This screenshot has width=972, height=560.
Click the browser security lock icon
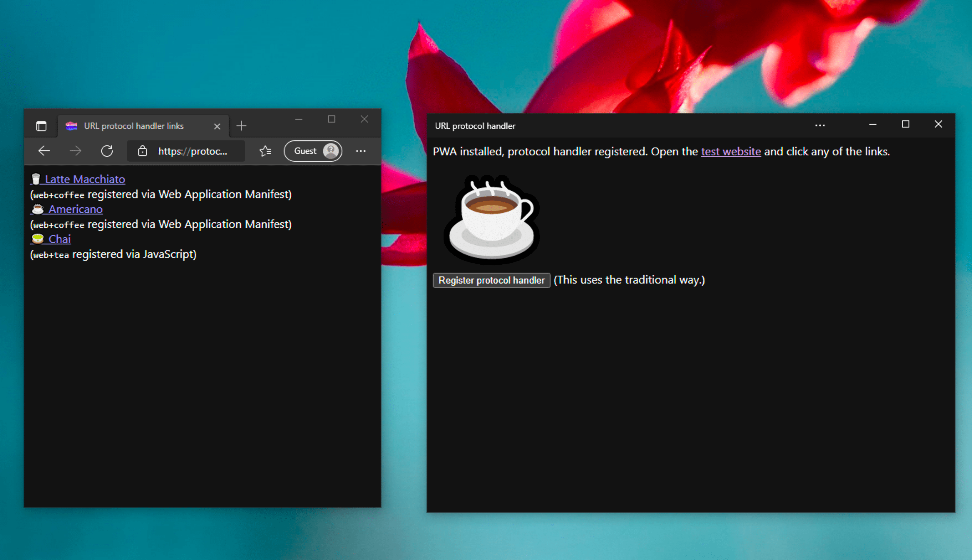[x=142, y=151]
